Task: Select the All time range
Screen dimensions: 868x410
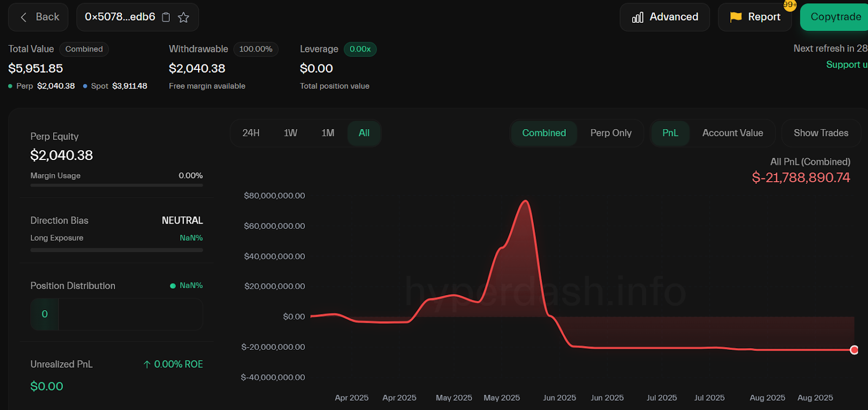Action: [364, 133]
